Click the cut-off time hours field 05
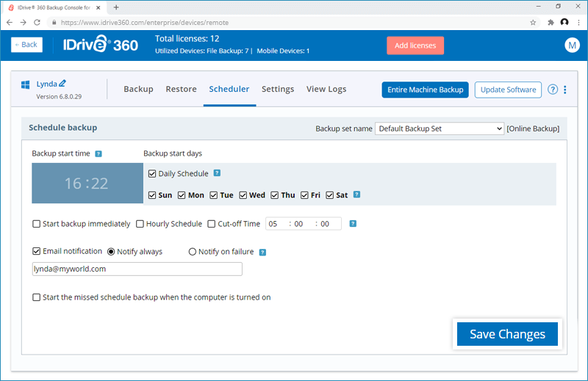 click(273, 224)
